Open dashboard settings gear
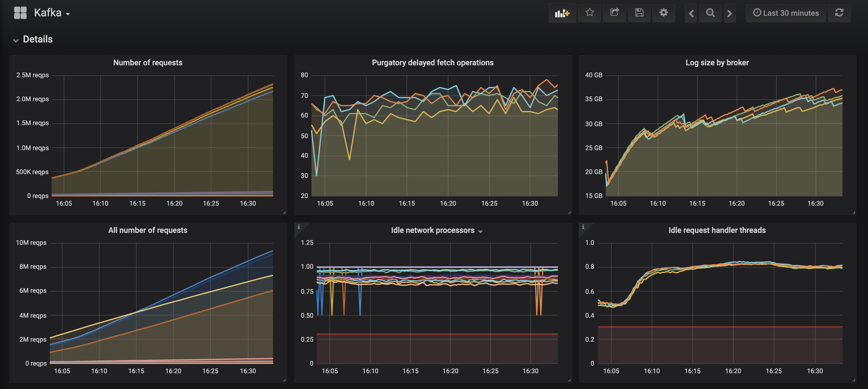This screenshot has height=389, width=868. [x=663, y=13]
